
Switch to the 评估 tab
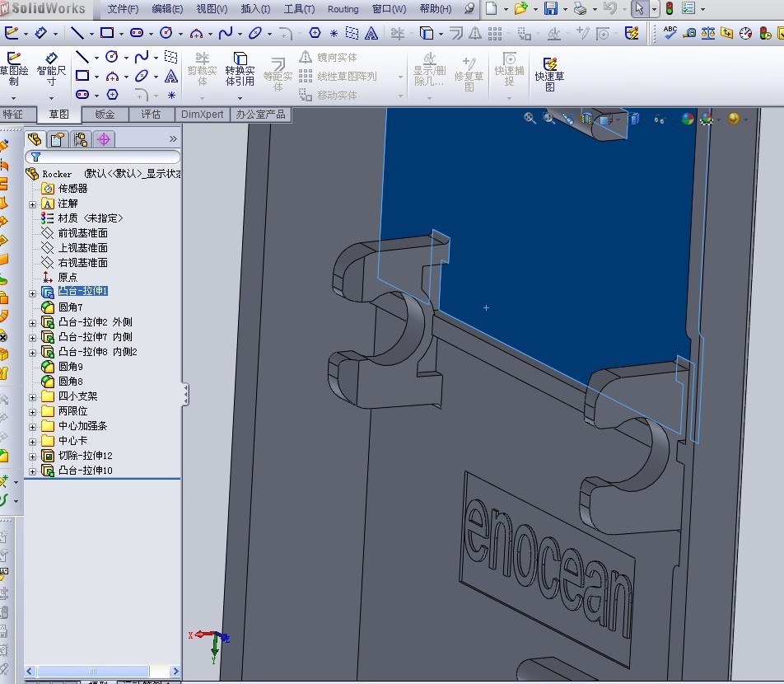tap(151, 115)
